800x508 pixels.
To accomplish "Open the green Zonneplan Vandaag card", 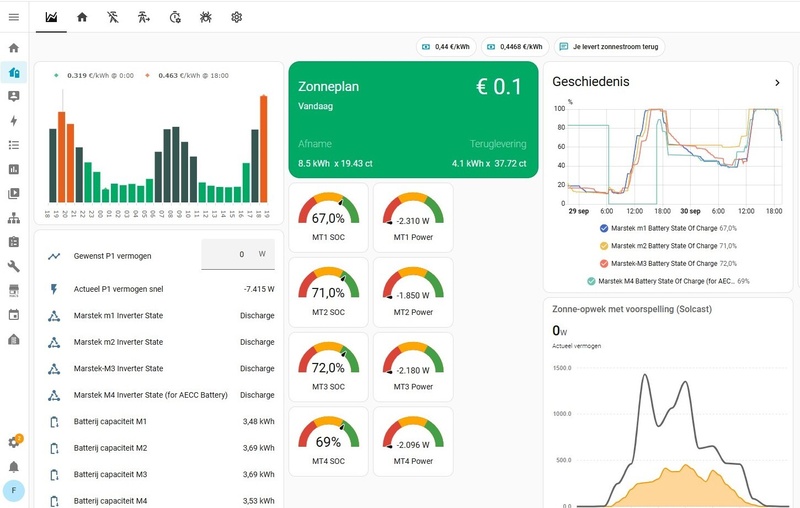I will tap(413, 120).
